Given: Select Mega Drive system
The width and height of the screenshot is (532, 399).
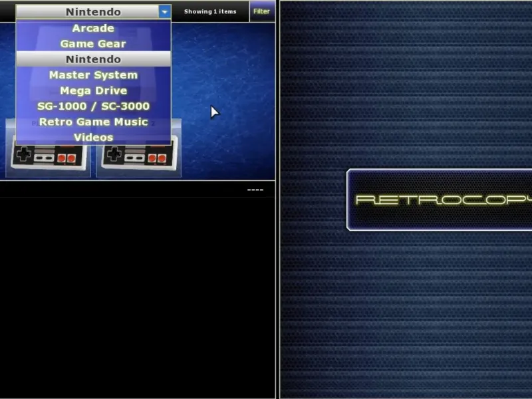Looking at the screenshot, I should 93,90.
